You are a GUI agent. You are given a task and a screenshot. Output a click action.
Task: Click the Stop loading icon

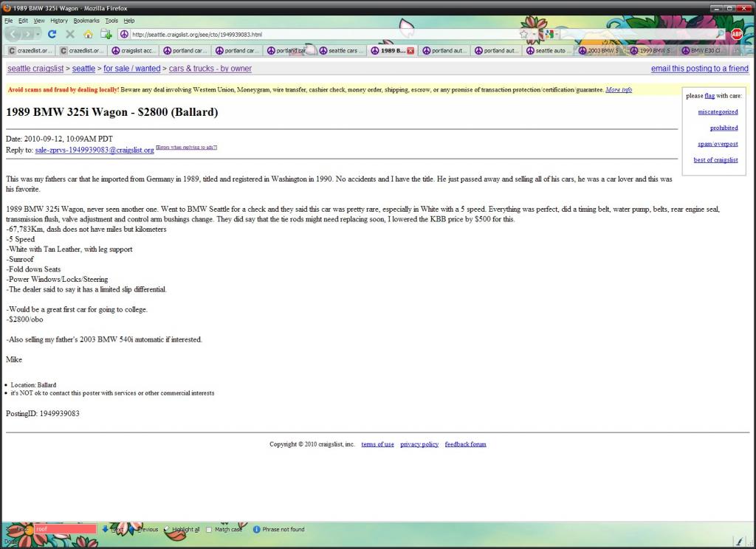(70, 34)
